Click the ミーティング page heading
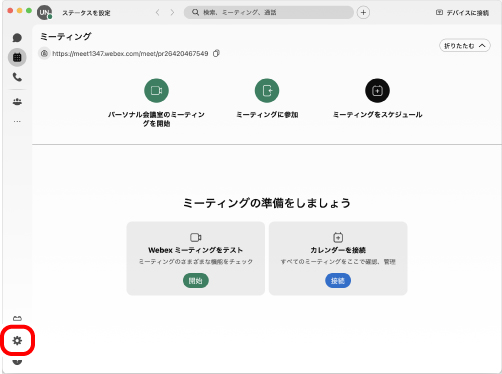This screenshot has width=502, height=374. click(66, 36)
